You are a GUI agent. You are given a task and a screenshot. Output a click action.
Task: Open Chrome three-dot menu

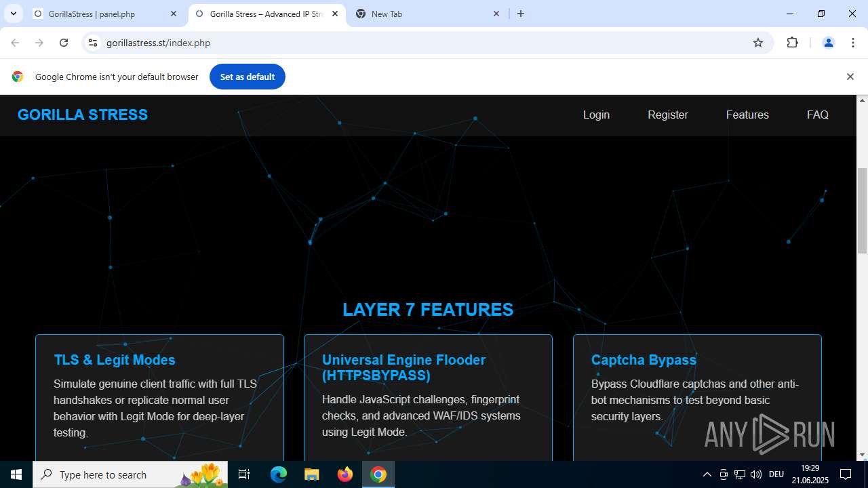point(853,43)
